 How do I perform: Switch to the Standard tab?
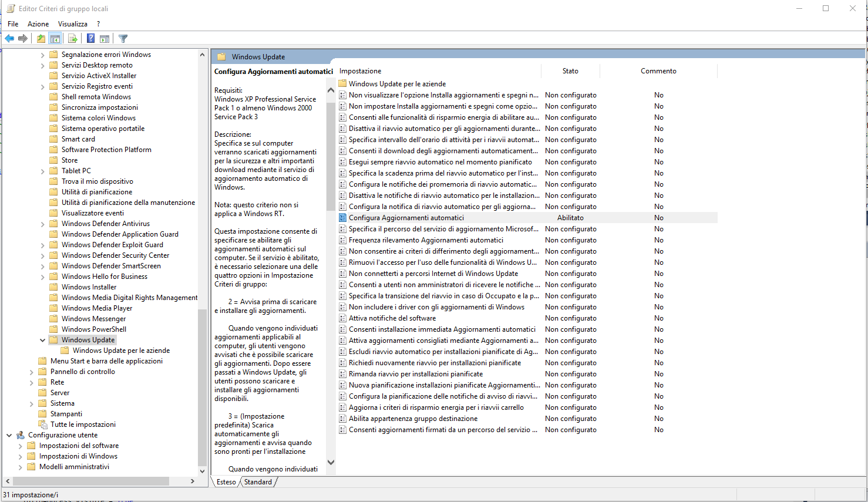[x=258, y=482]
